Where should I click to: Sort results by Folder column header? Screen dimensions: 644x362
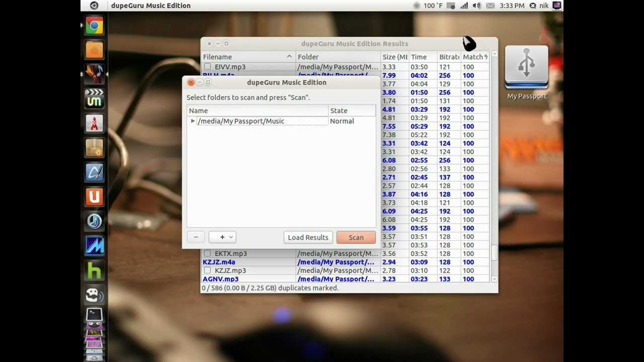[x=338, y=57]
